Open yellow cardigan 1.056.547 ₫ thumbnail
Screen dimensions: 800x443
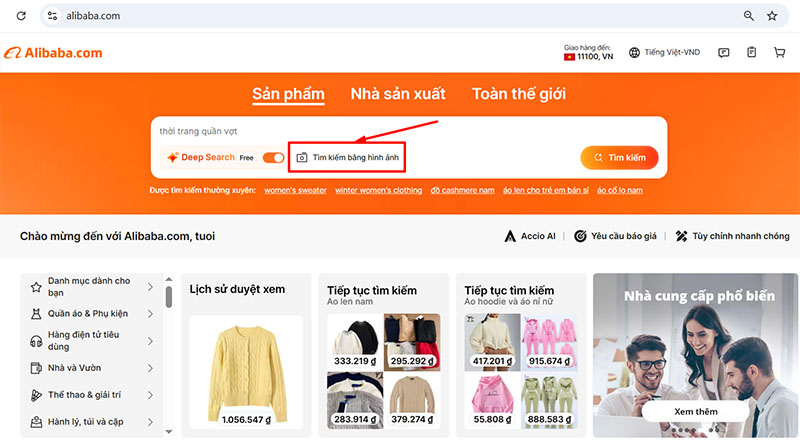pos(246,373)
